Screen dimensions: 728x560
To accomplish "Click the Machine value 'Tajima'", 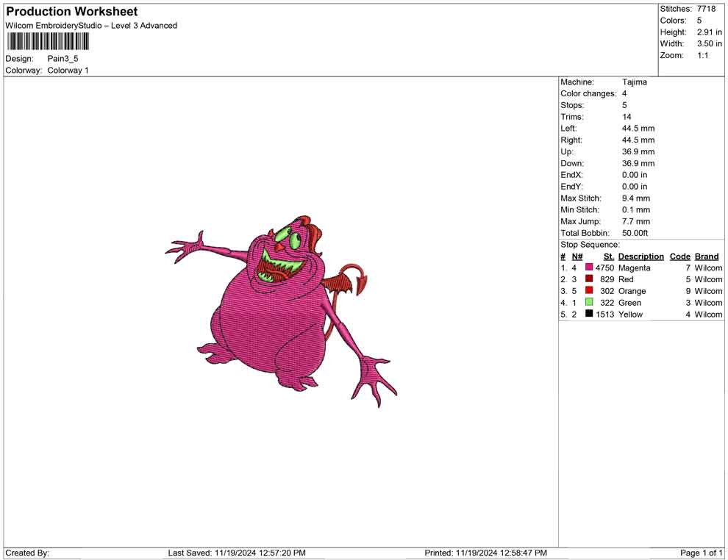I will (x=634, y=82).
